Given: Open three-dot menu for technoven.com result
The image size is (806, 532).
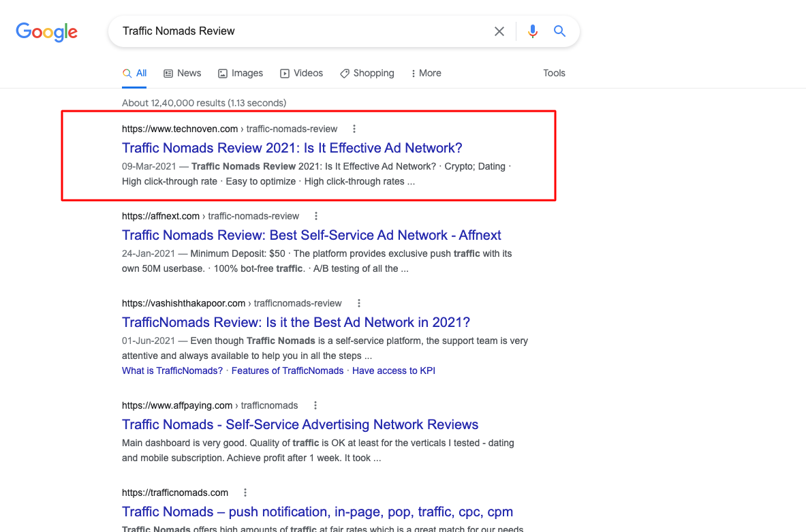Looking at the screenshot, I should [354, 129].
